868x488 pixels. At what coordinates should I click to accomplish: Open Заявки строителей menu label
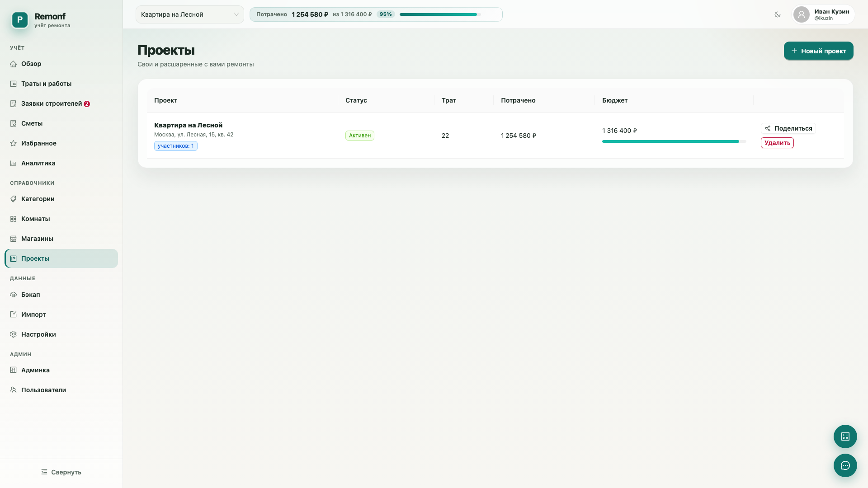coord(52,104)
